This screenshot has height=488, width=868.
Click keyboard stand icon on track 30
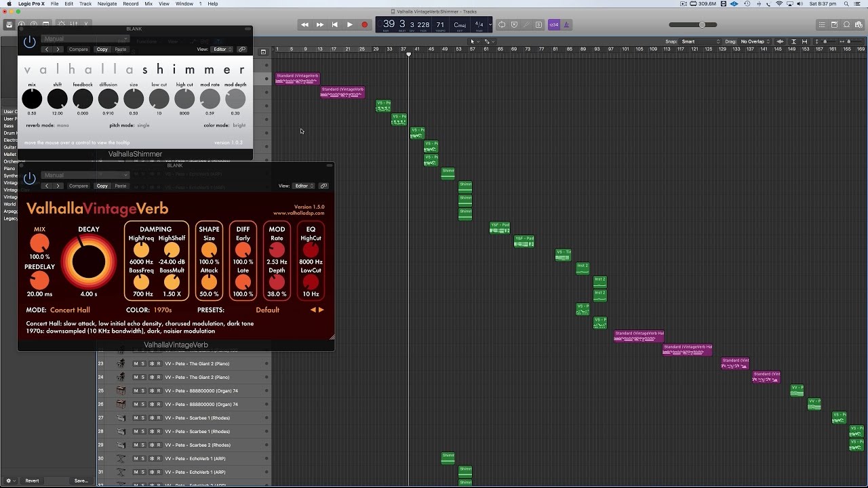coord(121,459)
